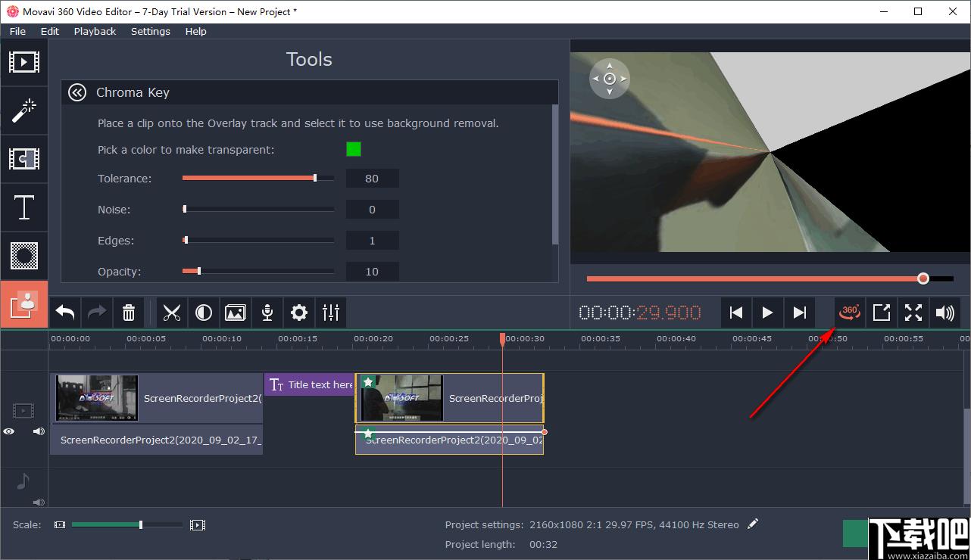Open color adjustments tool
971x560 pixels.
coord(204,313)
